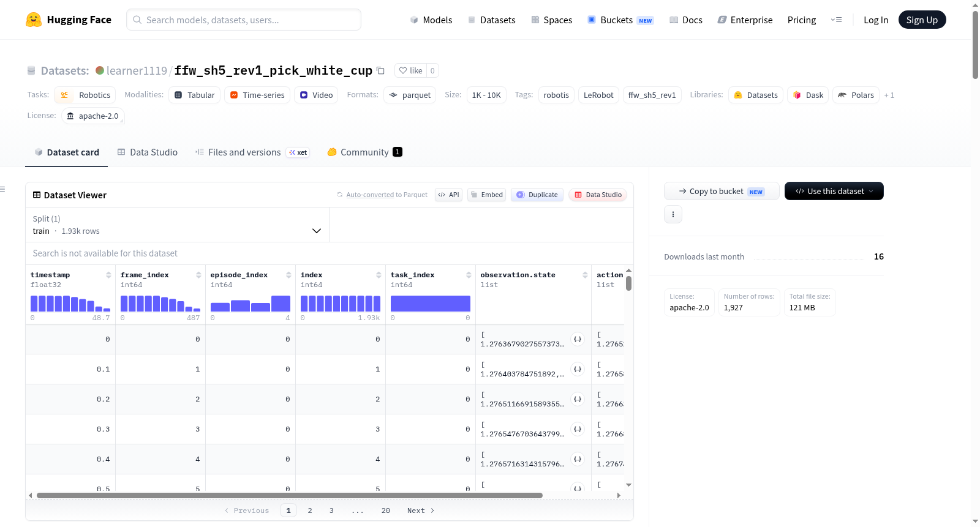This screenshot has width=980, height=527.
Task: Go to the Next page of rows
Action: [421, 510]
